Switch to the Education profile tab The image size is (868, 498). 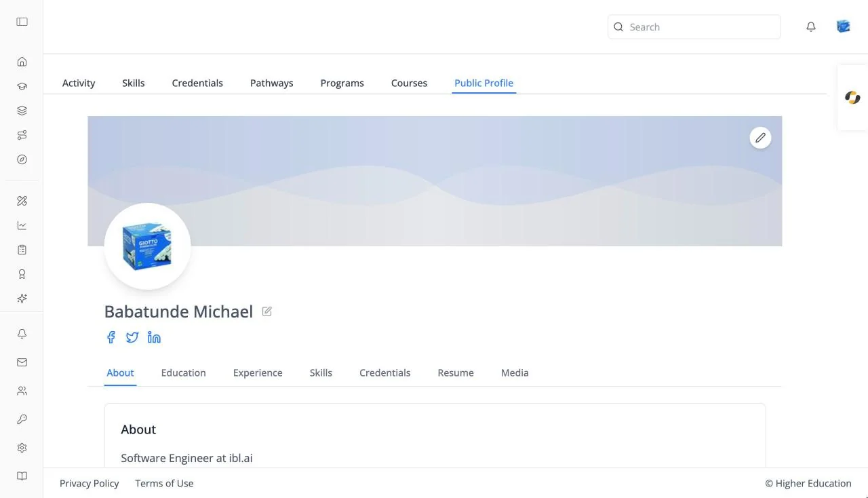click(184, 372)
